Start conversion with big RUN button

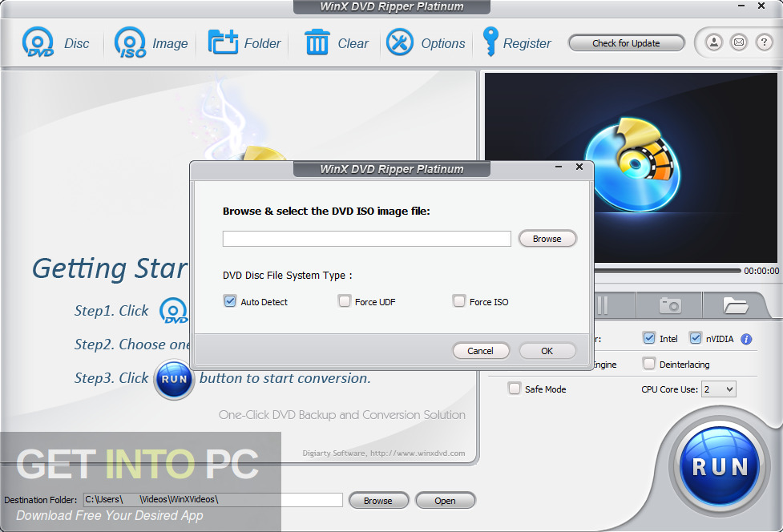point(720,467)
